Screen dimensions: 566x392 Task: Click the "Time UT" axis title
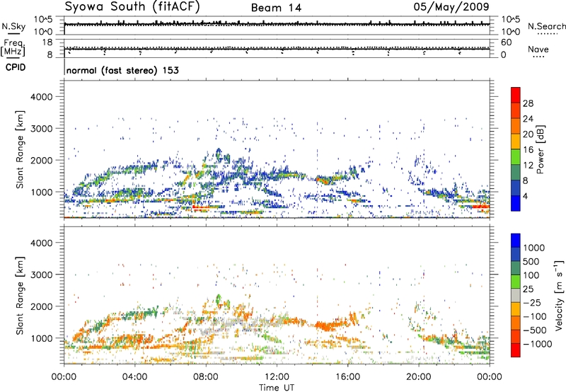(x=277, y=388)
